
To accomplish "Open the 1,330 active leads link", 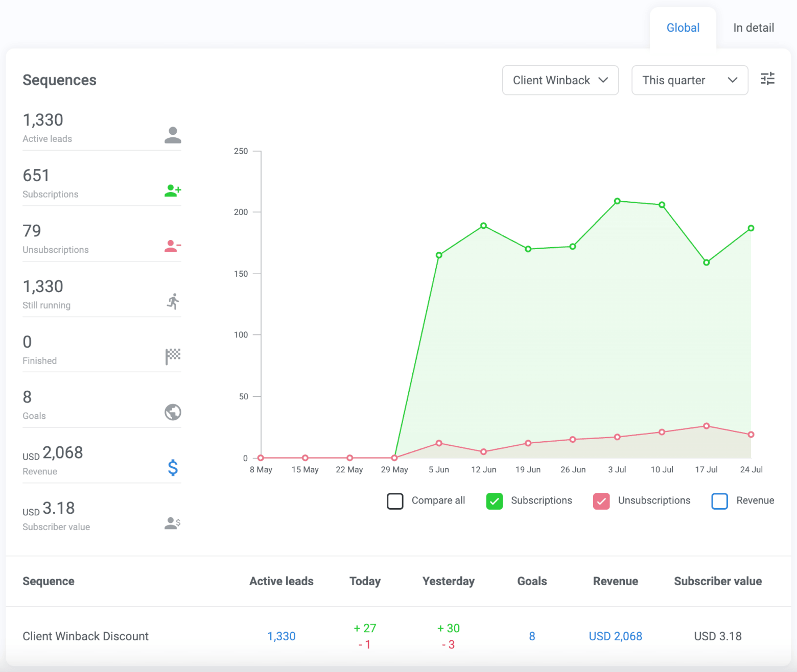I will point(282,636).
